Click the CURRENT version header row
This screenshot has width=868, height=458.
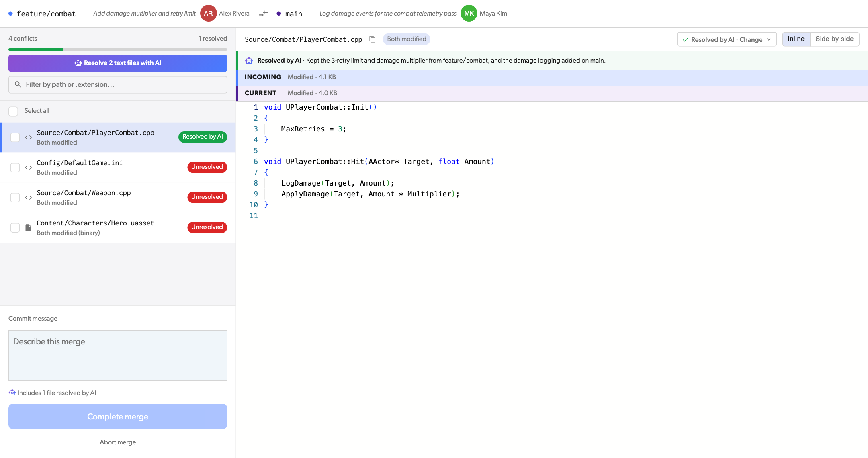click(x=552, y=93)
